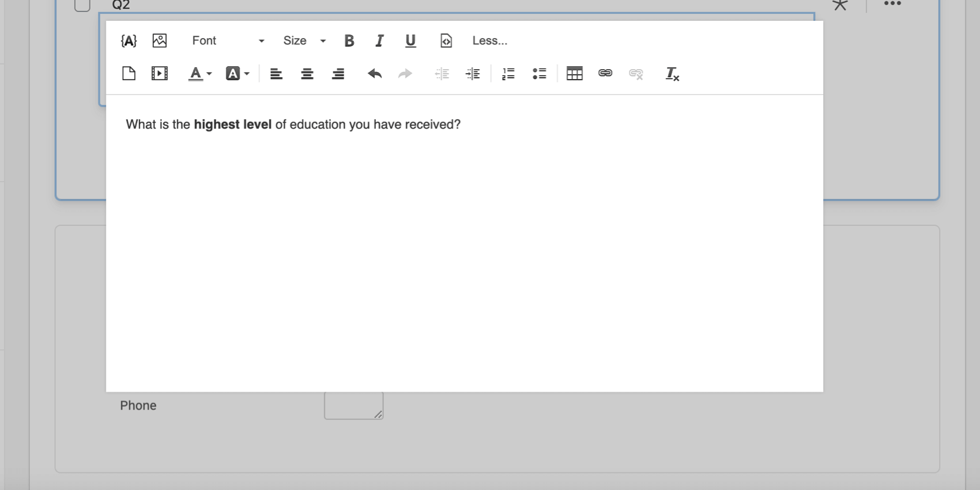Open the Font dropdown

coord(228,40)
